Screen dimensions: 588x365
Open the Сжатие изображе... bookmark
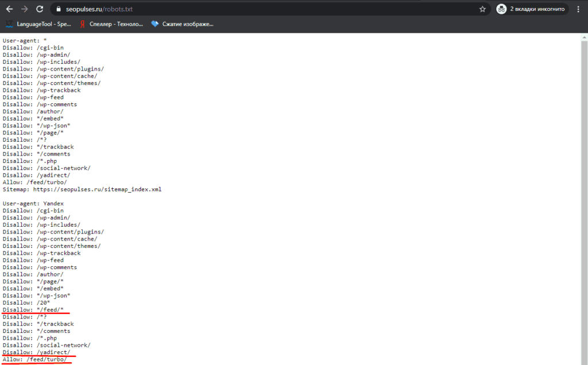point(182,24)
